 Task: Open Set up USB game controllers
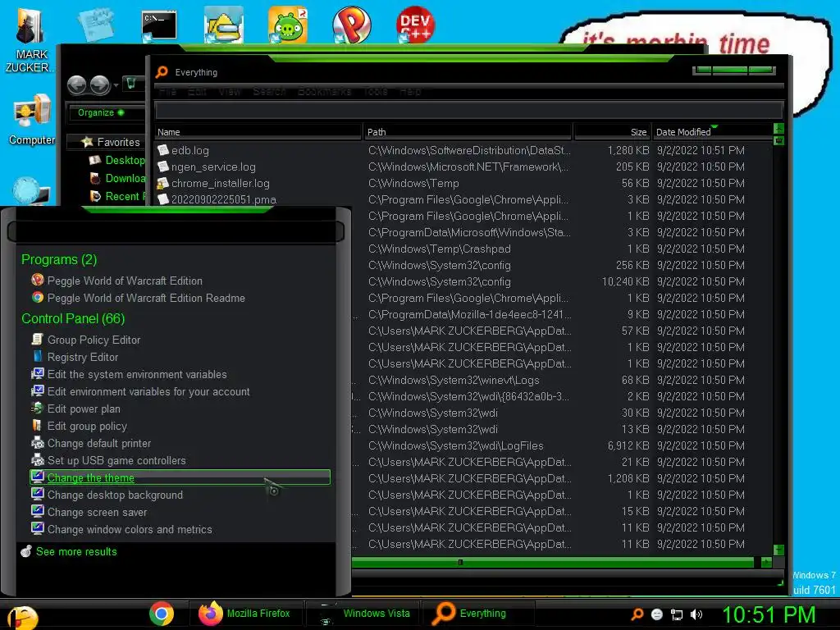[116, 460]
